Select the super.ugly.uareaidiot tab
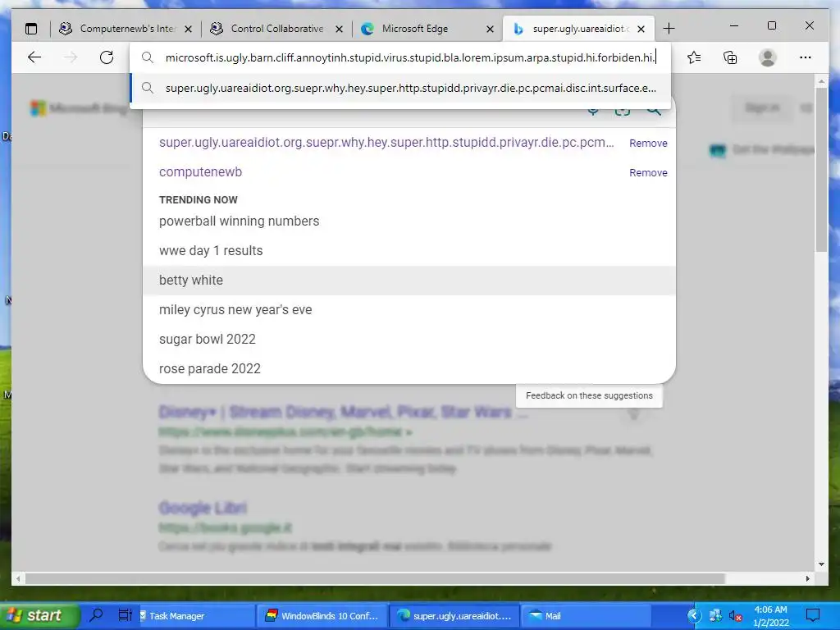 coord(578,29)
